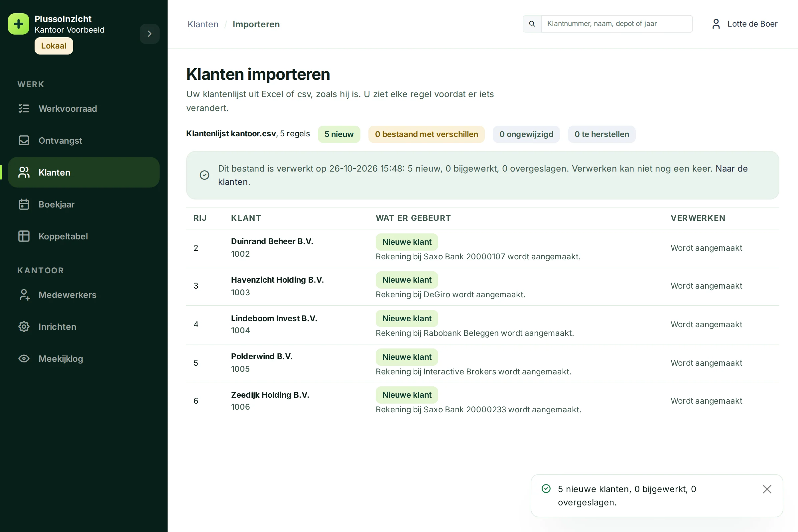Click the Inrichten gear icon

pos(24,327)
